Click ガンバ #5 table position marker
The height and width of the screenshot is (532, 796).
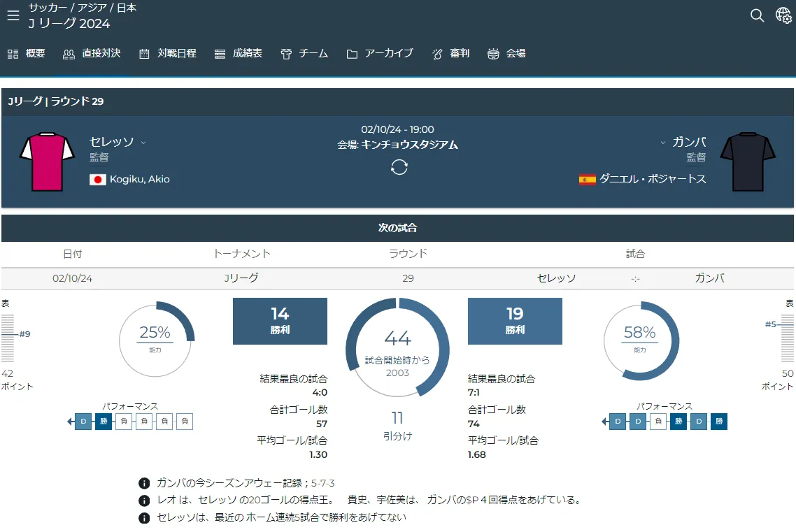(779, 324)
